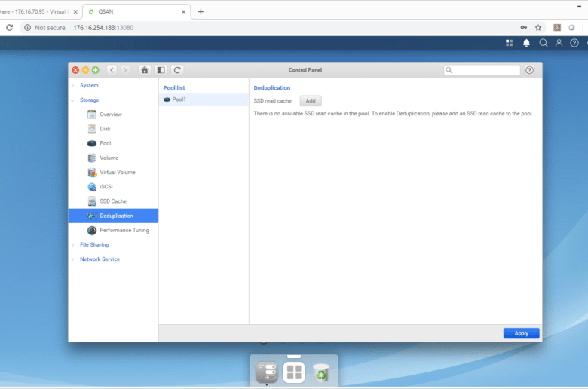Expand the Network Service section chevron
Viewport: 588px width, 389px height.
pyautogui.click(x=73, y=259)
